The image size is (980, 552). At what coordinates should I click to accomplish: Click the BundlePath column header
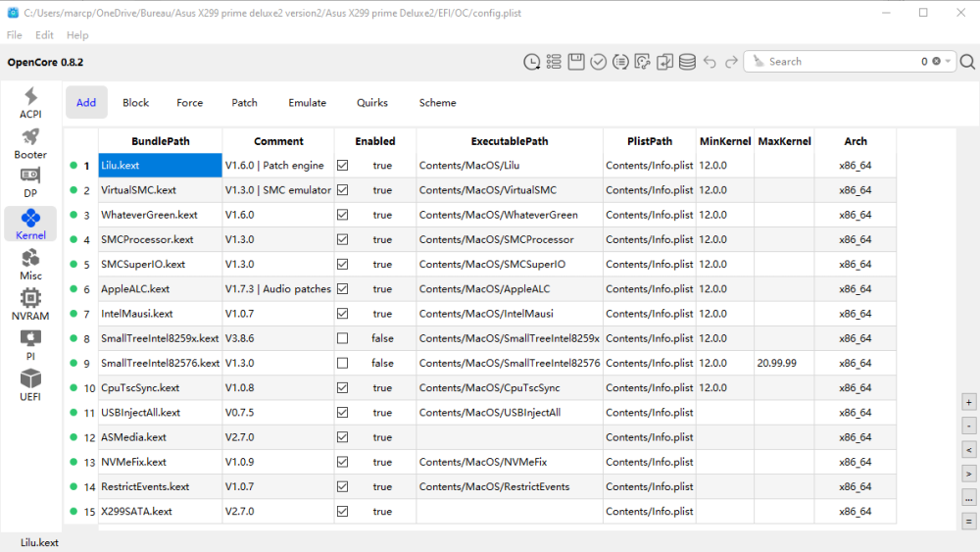(x=160, y=141)
